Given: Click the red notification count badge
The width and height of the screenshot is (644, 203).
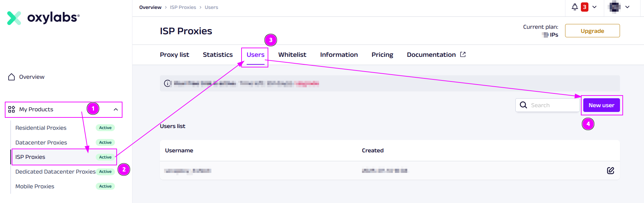Looking at the screenshot, I should click(x=585, y=7).
